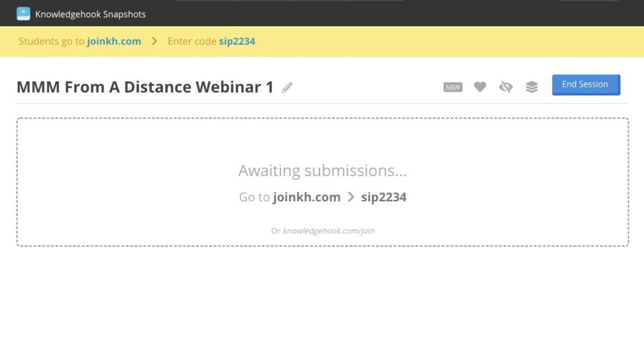Click the chevron arrow in yellow banner

pyautogui.click(x=154, y=41)
